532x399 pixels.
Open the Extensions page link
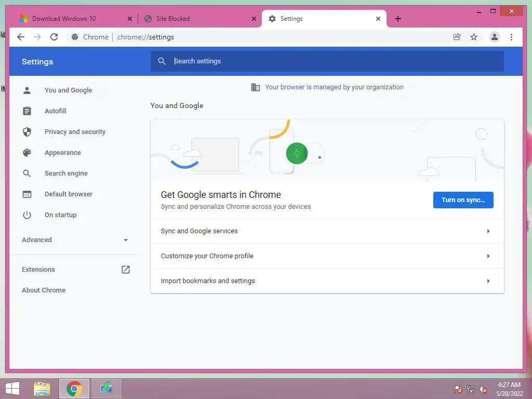click(x=38, y=270)
